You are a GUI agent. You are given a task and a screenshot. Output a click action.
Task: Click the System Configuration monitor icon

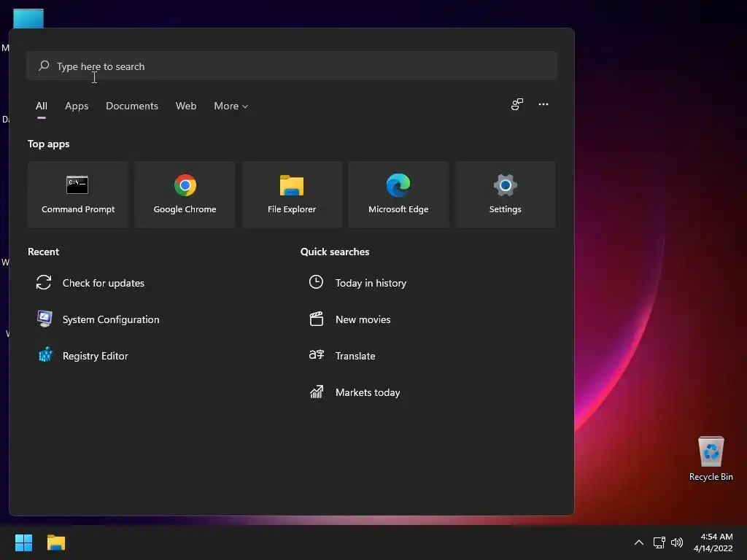pos(44,319)
